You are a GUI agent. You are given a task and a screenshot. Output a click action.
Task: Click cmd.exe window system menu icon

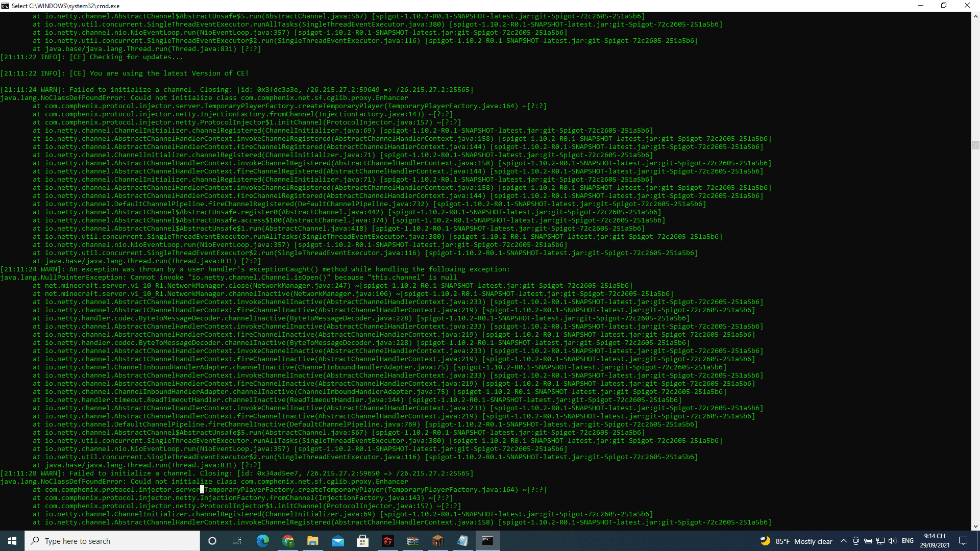point(5,6)
